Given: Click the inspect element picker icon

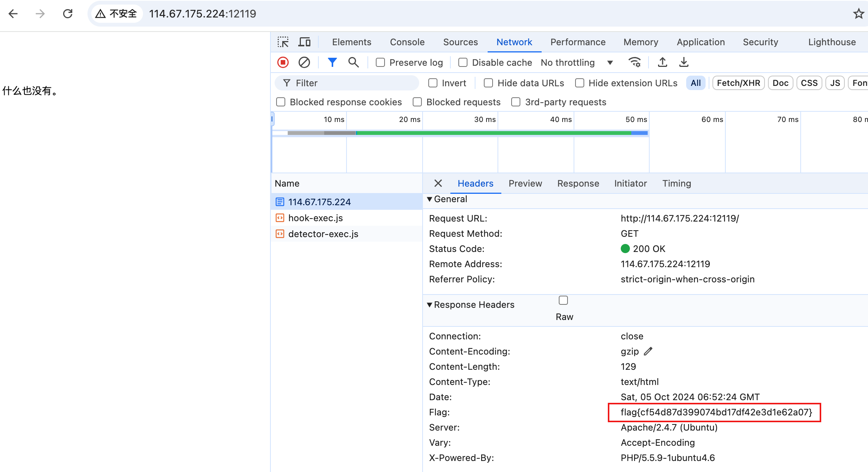Looking at the screenshot, I should point(283,42).
